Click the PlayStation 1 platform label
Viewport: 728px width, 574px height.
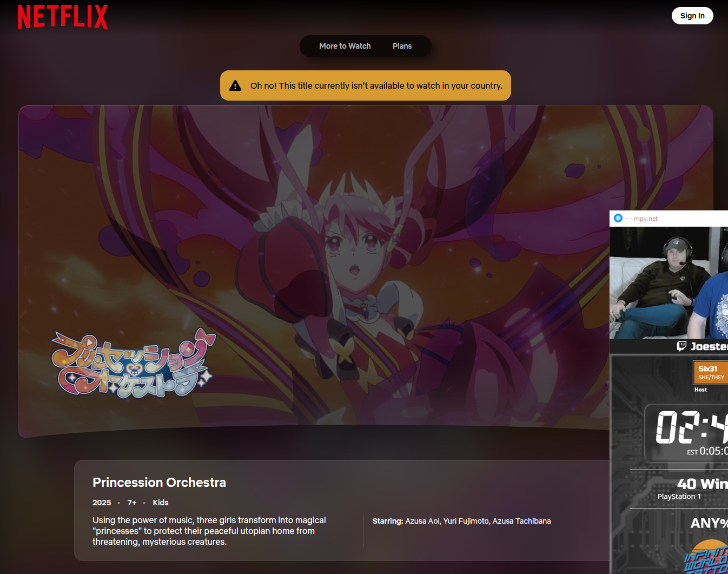point(679,497)
